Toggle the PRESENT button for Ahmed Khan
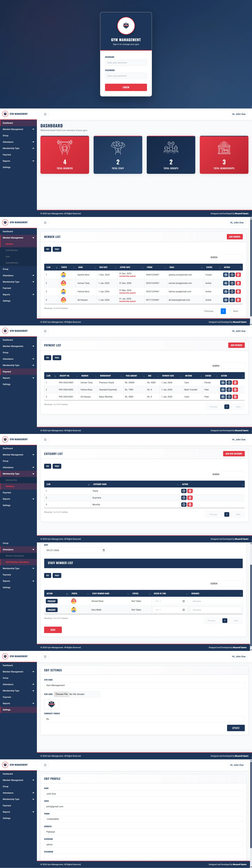 (x=52, y=601)
